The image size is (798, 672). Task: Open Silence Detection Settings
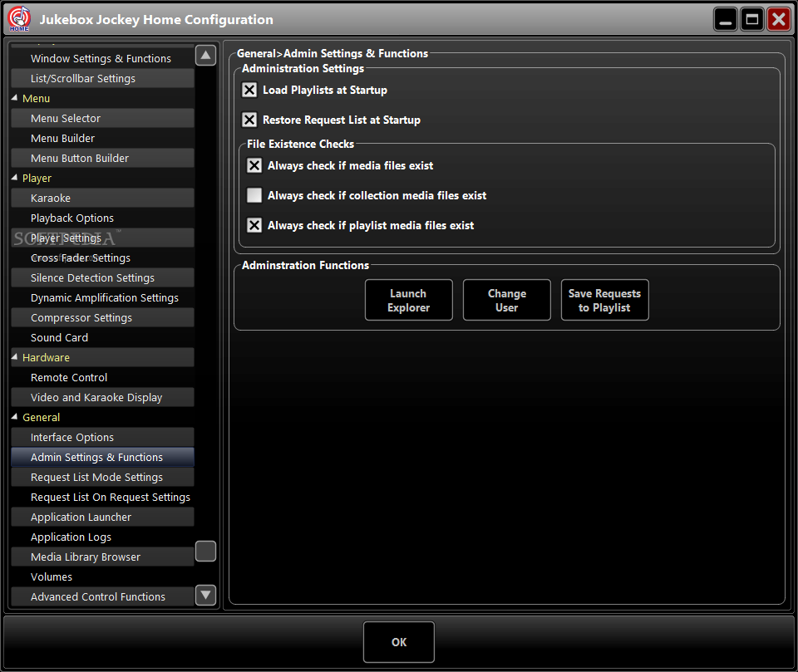coord(102,277)
